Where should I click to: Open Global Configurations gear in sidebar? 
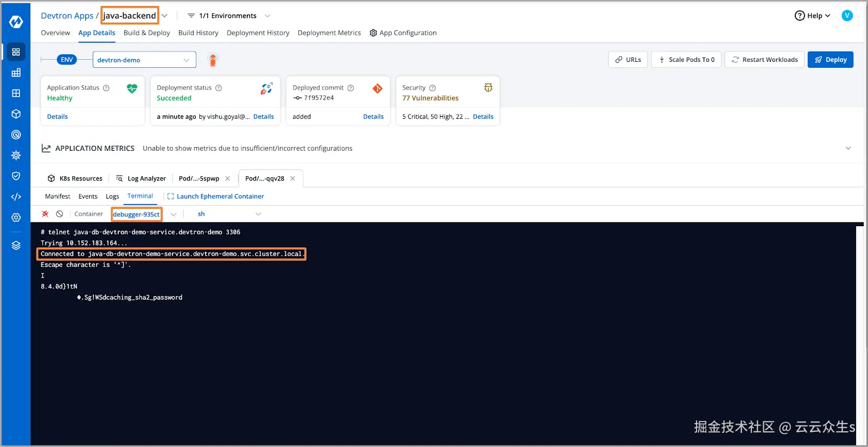coord(16,218)
